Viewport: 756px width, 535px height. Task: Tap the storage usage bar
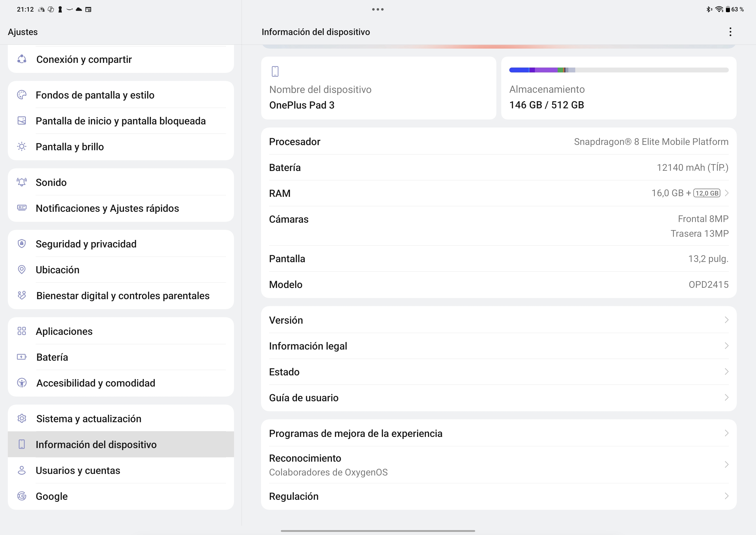(x=619, y=70)
